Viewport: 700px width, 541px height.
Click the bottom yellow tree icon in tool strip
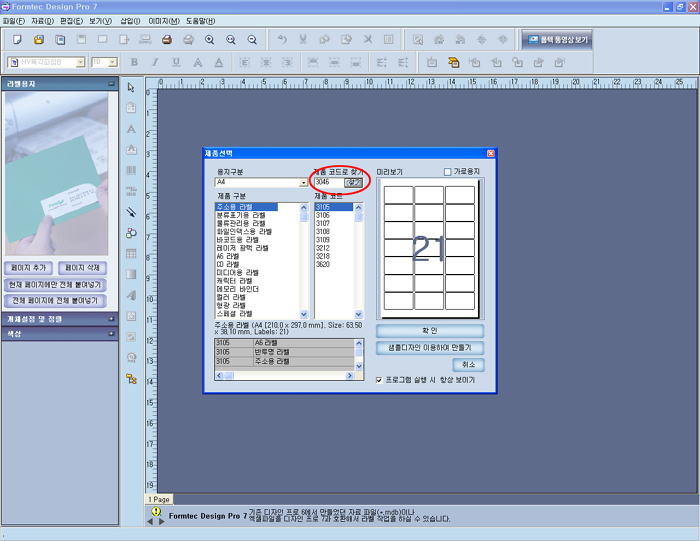131,379
